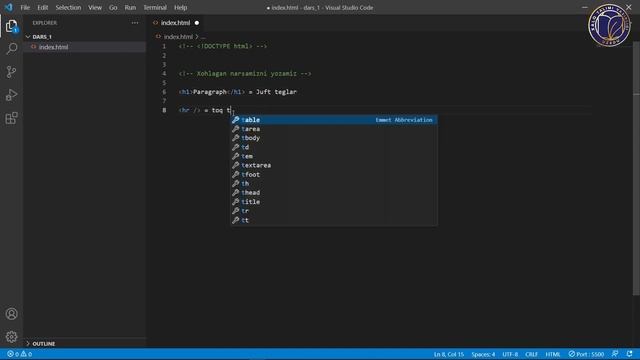Click Spaces: 4 indentation setting

483,354
